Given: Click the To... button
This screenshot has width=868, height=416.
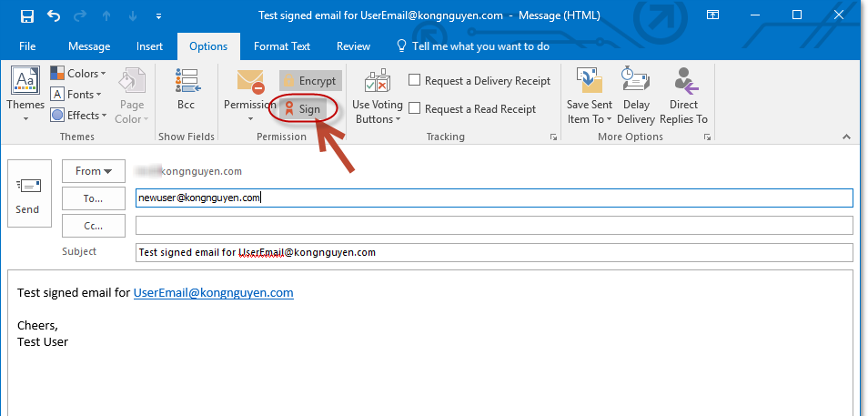Looking at the screenshot, I should pyautogui.click(x=94, y=198).
